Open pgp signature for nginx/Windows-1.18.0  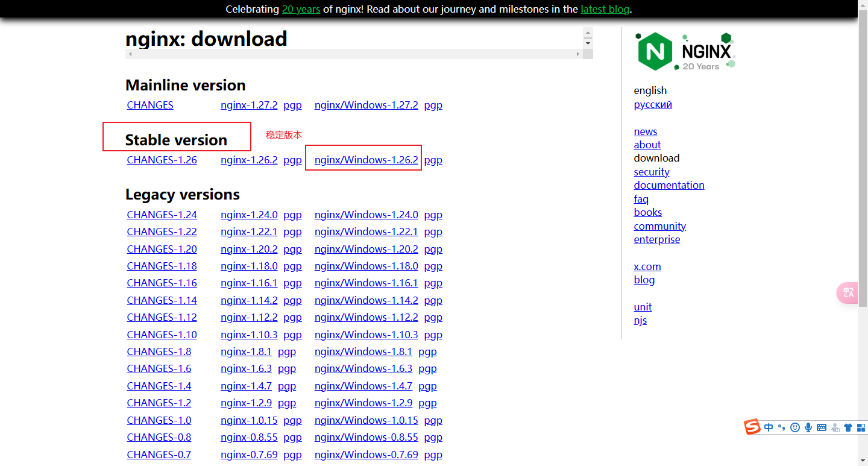point(433,266)
